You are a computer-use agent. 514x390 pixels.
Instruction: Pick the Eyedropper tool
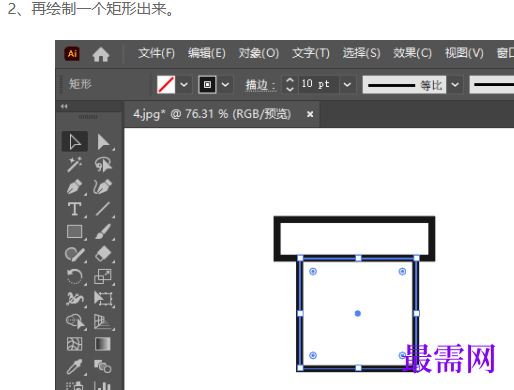coord(75,366)
